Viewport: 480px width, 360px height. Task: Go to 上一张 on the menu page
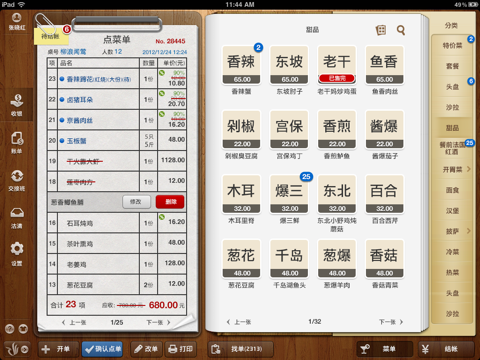tap(239, 322)
